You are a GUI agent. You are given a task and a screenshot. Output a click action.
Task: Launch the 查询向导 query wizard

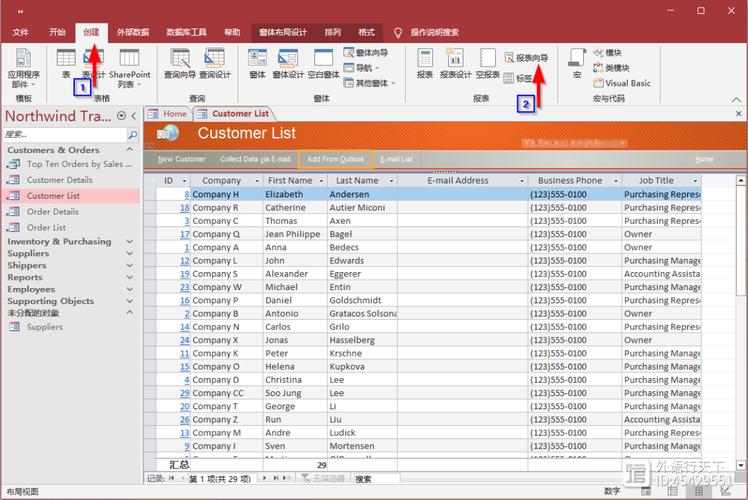(x=180, y=63)
